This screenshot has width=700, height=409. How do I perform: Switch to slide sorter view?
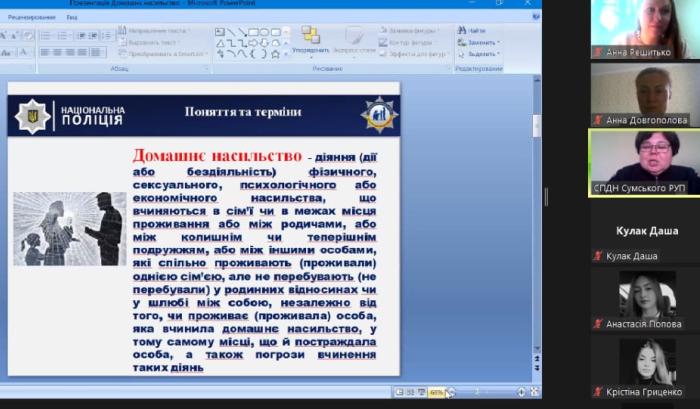tap(411, 392)
